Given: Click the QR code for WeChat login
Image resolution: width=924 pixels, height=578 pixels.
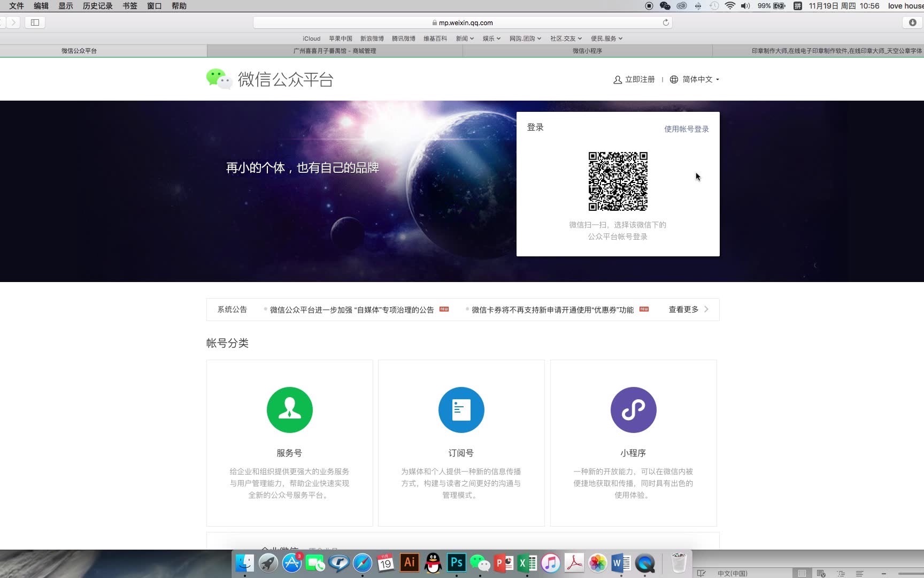Looking at the screenshot, I should pyautogui.click(x=618, y=181).
